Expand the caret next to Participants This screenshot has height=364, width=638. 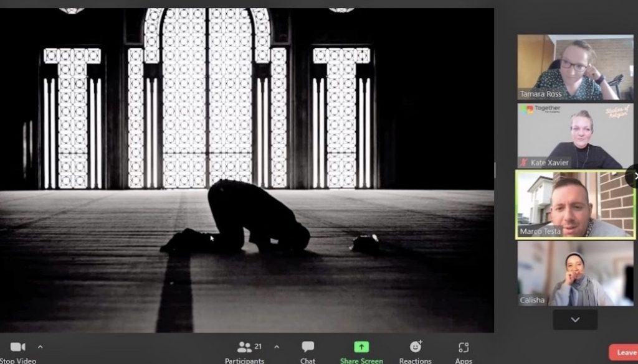[277, 347]
